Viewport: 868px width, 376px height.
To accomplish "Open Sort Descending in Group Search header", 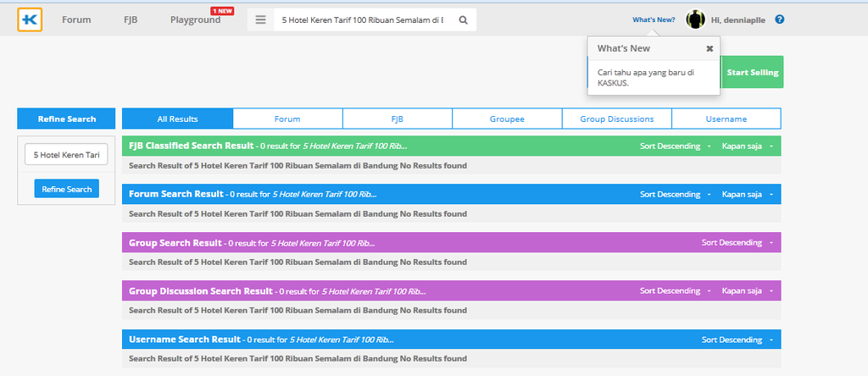I will tap(737, 243).
